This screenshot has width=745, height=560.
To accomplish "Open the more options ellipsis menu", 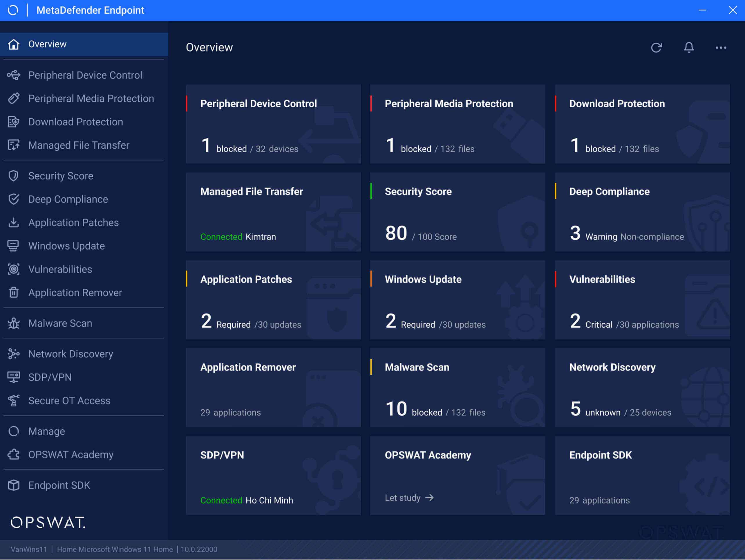I will pyautogui.click(x=720, y=48).
